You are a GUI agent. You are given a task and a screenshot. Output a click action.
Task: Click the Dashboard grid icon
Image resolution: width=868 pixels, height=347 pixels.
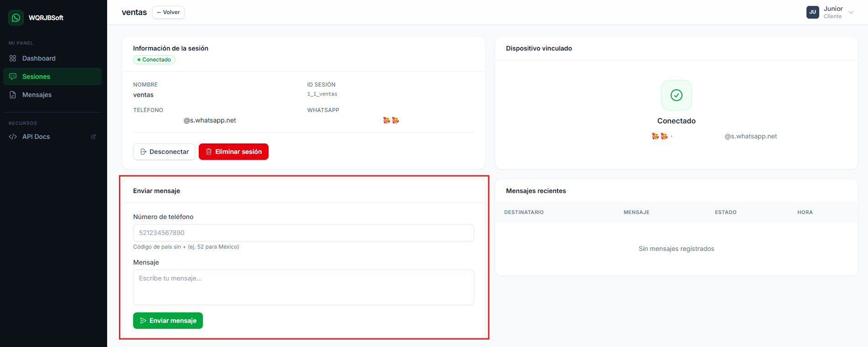(13, 58)
